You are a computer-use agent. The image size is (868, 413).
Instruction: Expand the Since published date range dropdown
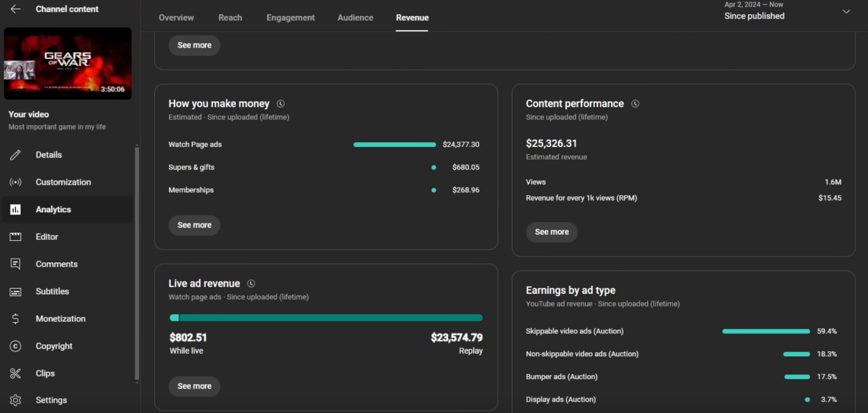point(846,12)
